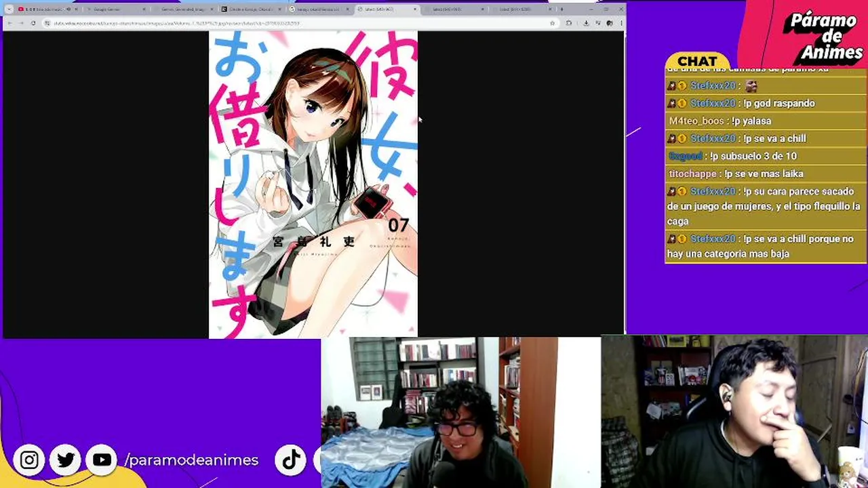Switch to the last latest image tab
Screen dimensions: 868x488
[522, 9]
